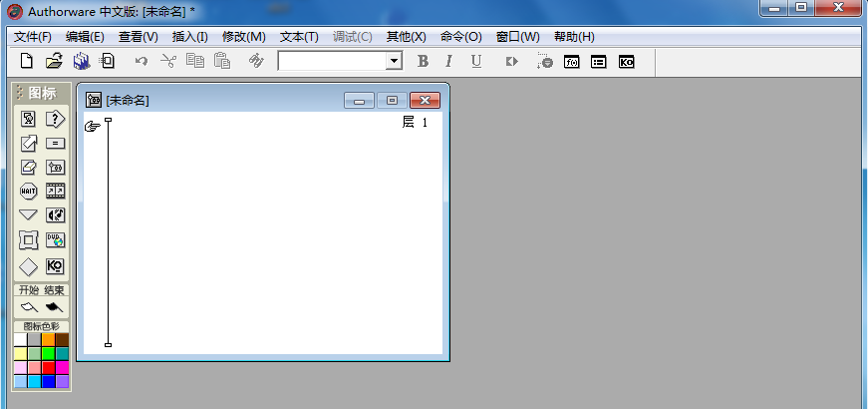Select the Framework icon in the palette

pyautogui.click(x=28, y=240)
